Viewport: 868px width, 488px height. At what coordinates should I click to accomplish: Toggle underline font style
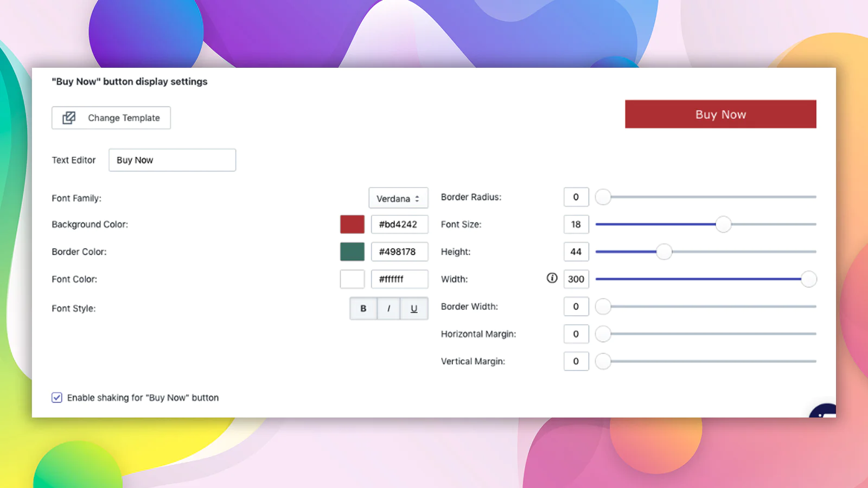tap(414, 308)
